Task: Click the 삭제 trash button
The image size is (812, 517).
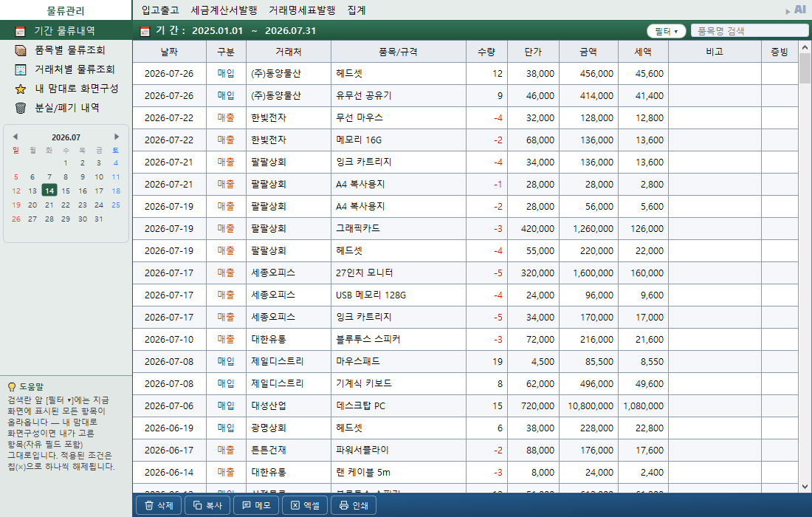Action: coord(159,505)
